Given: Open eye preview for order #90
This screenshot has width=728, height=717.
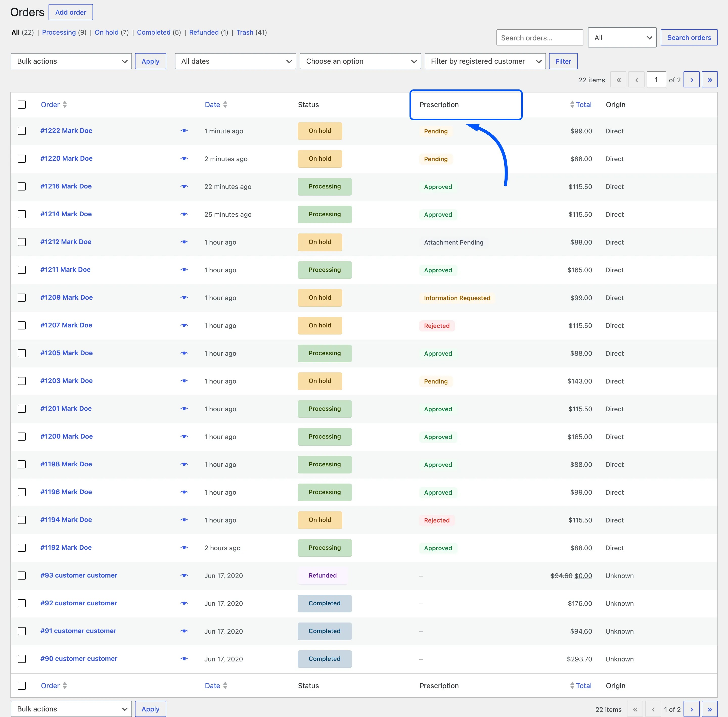Looking at the screenshot, I should 184,659.
